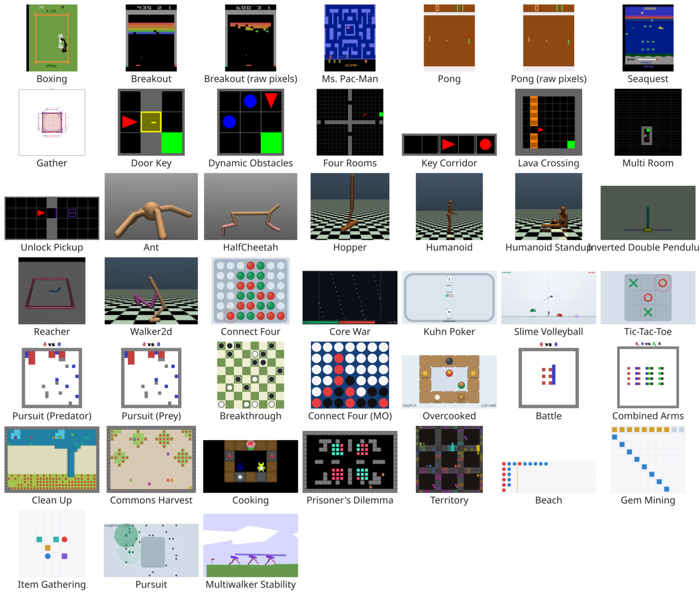700x595 pixels.
Task: Open the Inverted Double Pendulum thumbnail
Action: coord(648,213)
